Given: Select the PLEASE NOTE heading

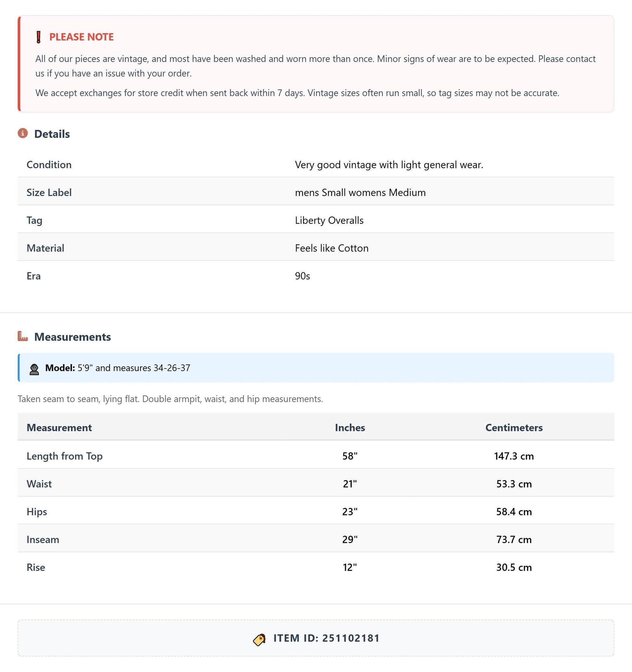Looking at the screenshot, I should click(82, 37).
